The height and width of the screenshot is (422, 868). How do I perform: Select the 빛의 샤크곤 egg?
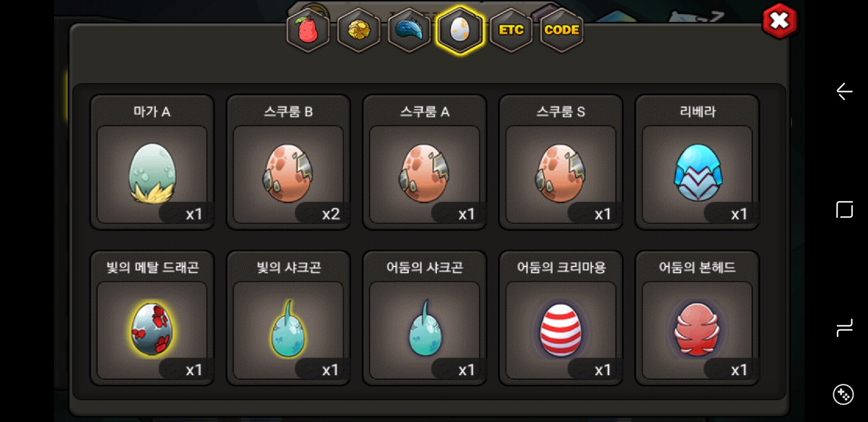pyautogui.click(x=288, y=318)
